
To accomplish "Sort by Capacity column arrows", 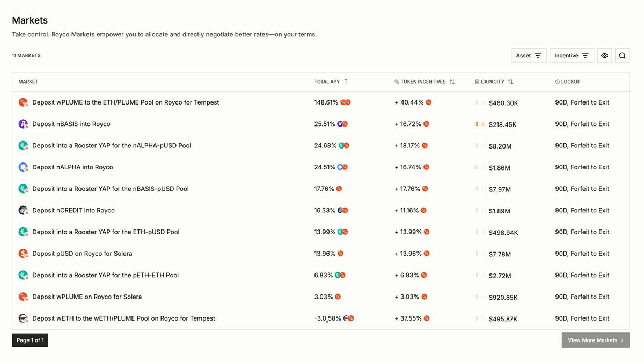I will coord(510,82).
